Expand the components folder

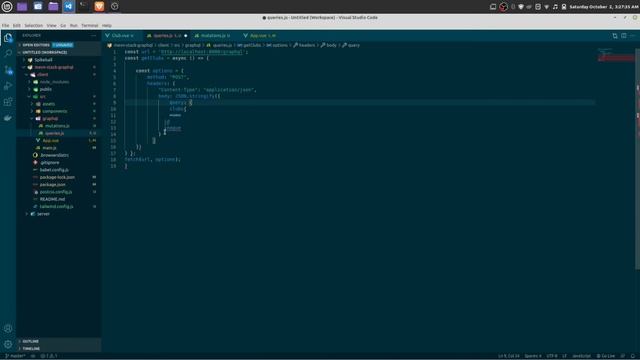tap(58, 111)
